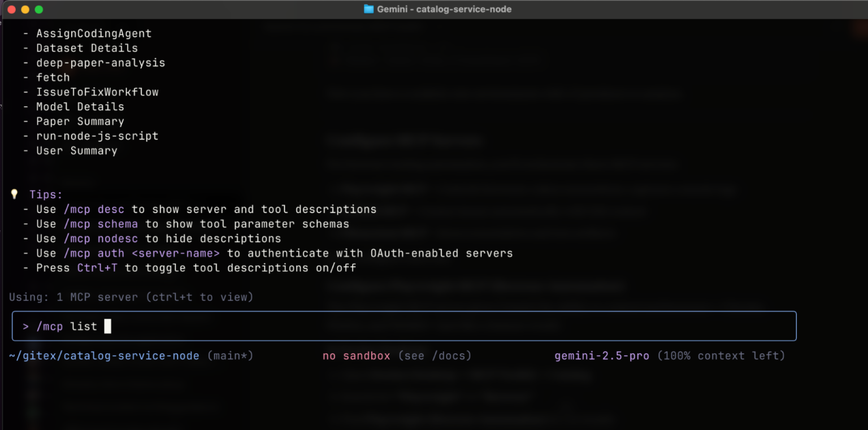Click the '/mcp auth' command text

(x=94, y=253)
